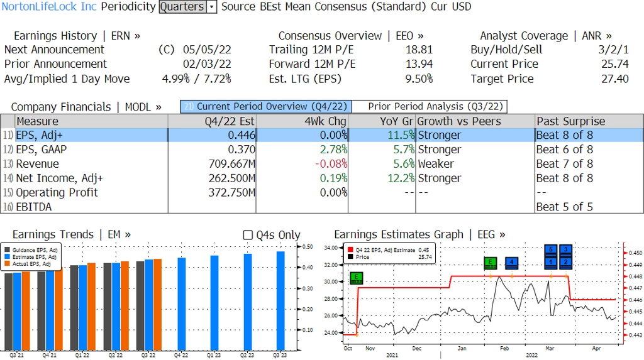644x360 pixels.
Task: Switch to Prior Period Analysis (Q3/22) tab
Action: point(430,107)
